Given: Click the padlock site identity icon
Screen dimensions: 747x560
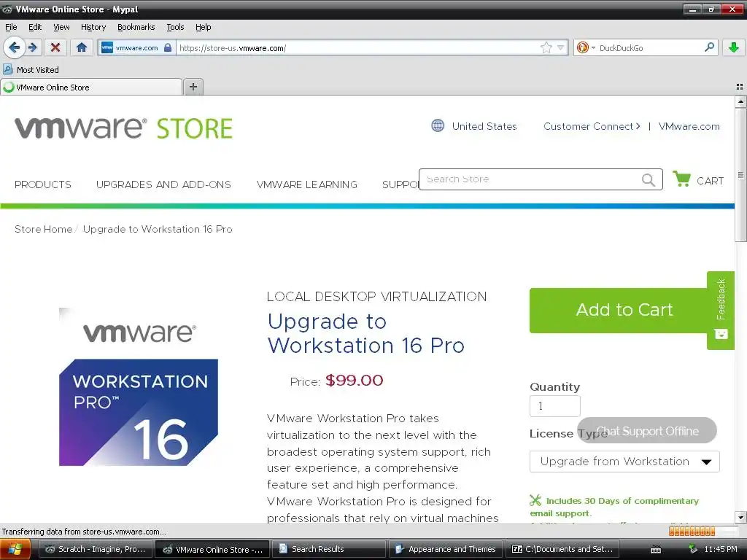Looking at the screenshot, I should pyautogui.click(x=168, y=47).
